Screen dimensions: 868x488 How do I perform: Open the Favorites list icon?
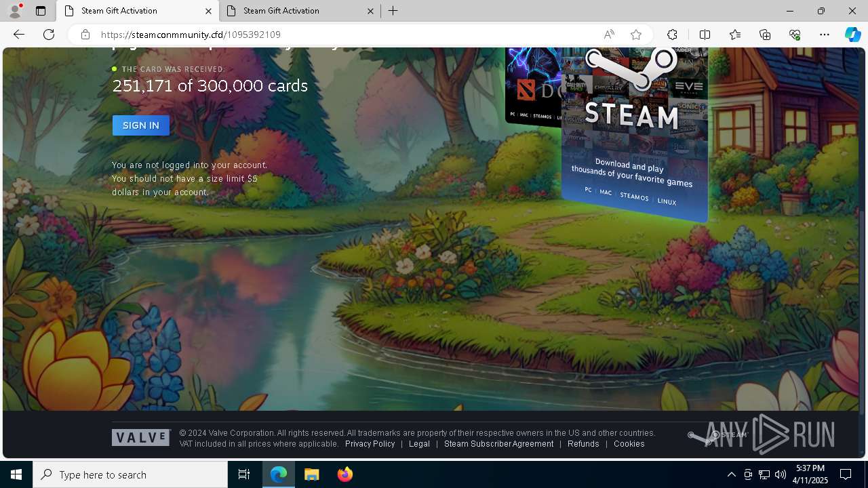(x=735, y=35)
